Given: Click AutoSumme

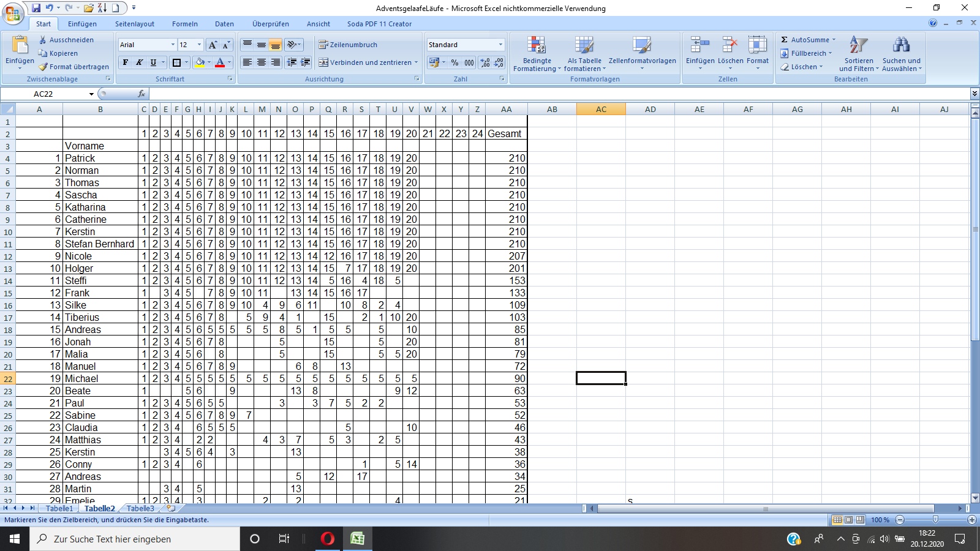Looking at the screenshot, I should click(808, 40).
